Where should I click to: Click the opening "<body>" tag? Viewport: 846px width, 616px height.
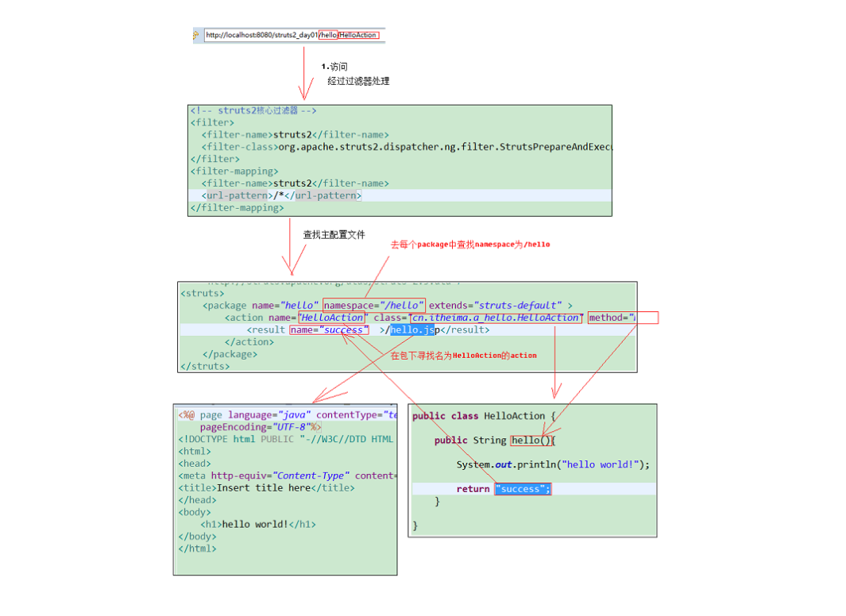click(x=195, y=513)
